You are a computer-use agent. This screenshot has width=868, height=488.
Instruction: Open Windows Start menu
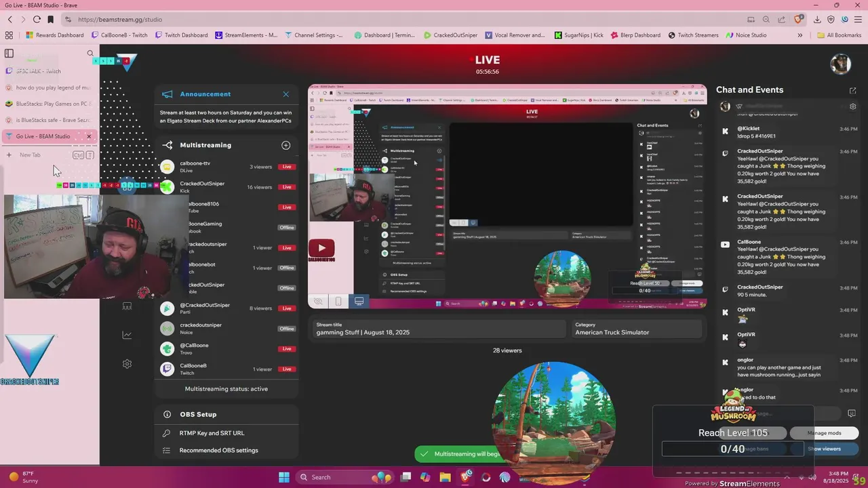pos(284,477)
